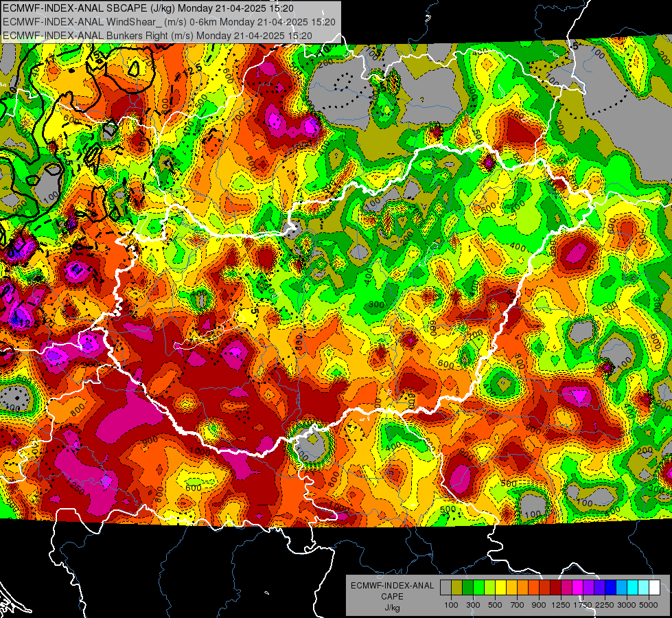Viewport: 672px width, 618px height.
Task: Click the legend unit J/kg
Action: point(392,608)
